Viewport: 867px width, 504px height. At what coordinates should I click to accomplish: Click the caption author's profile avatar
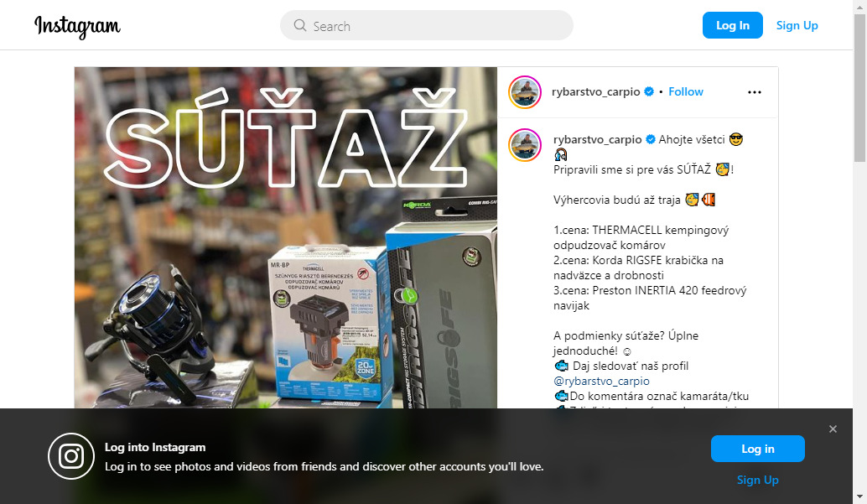(525, 145)
